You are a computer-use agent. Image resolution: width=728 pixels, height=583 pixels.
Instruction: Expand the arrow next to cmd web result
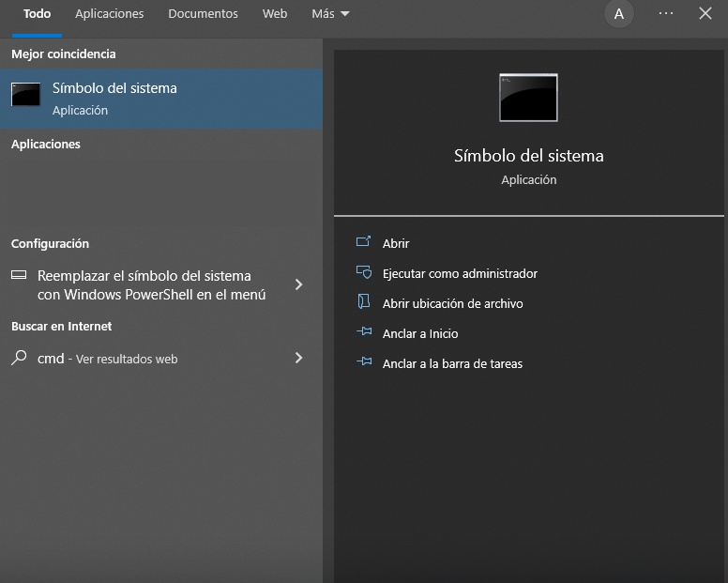point(299,358)
